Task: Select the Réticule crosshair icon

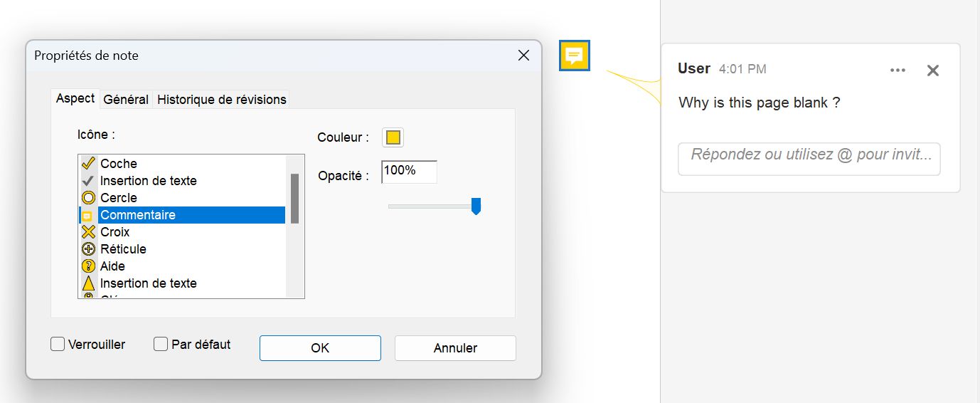Action: tap(122, 249)
